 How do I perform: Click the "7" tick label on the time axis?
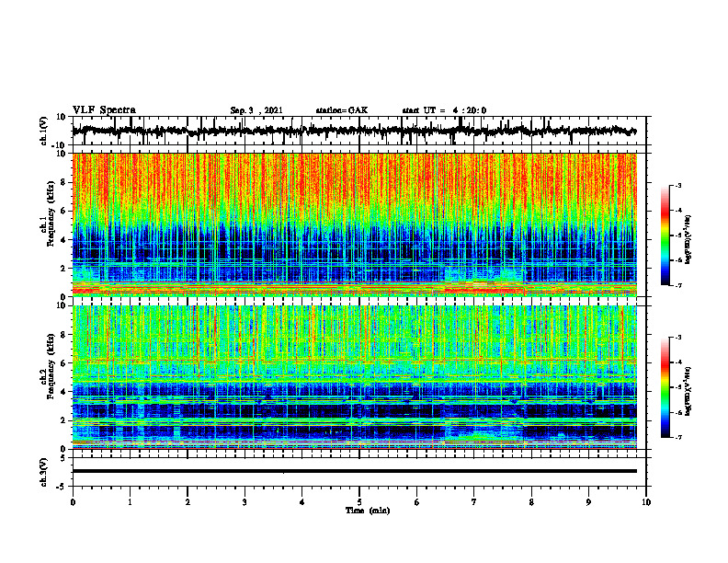point(474,502)
